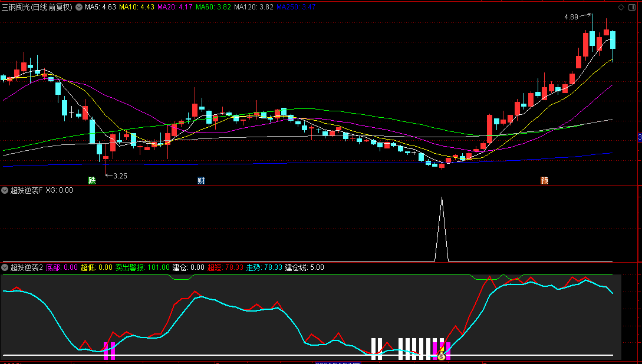
Task: Select the MA250: 3.47 label
Action: [296, 7]
